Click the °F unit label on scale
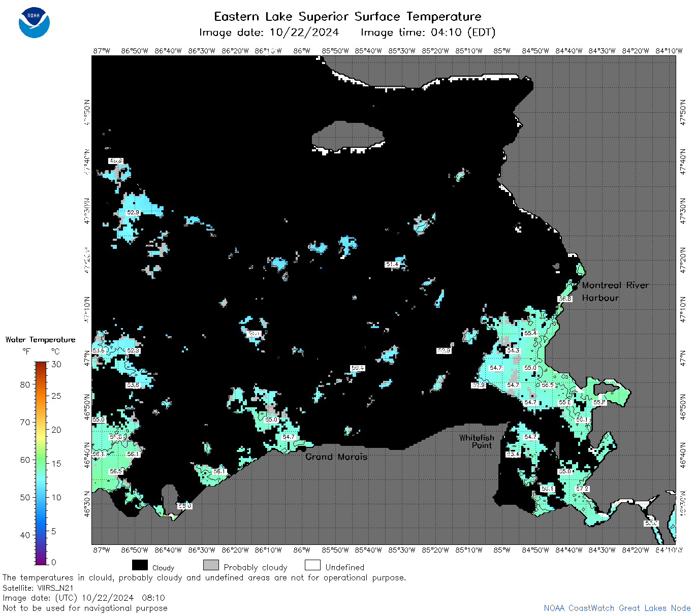 [26, 351]
